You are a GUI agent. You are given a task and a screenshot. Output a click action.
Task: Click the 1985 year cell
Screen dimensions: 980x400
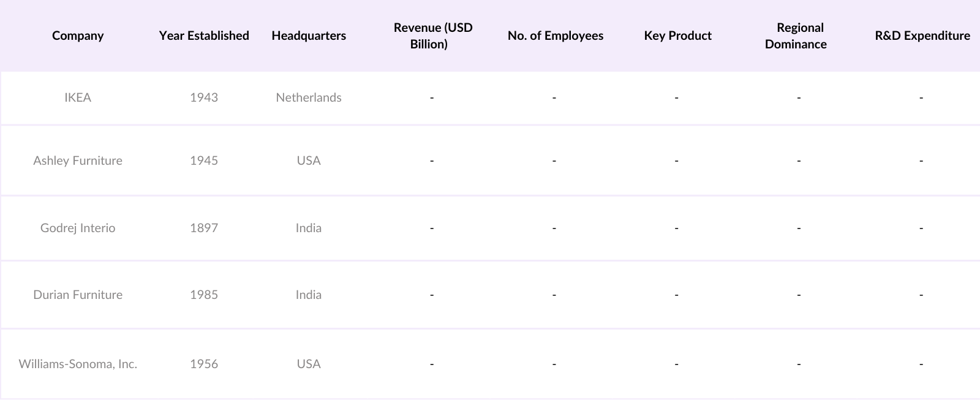[204, 295]
